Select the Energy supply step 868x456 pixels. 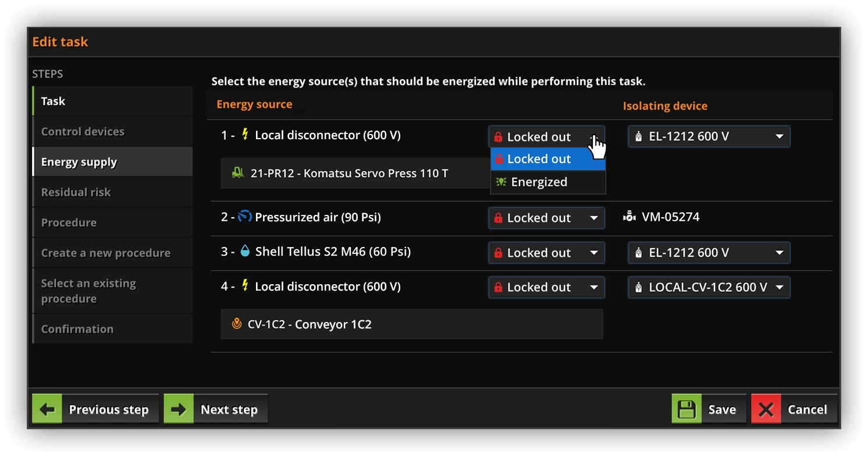click(112, 161)
